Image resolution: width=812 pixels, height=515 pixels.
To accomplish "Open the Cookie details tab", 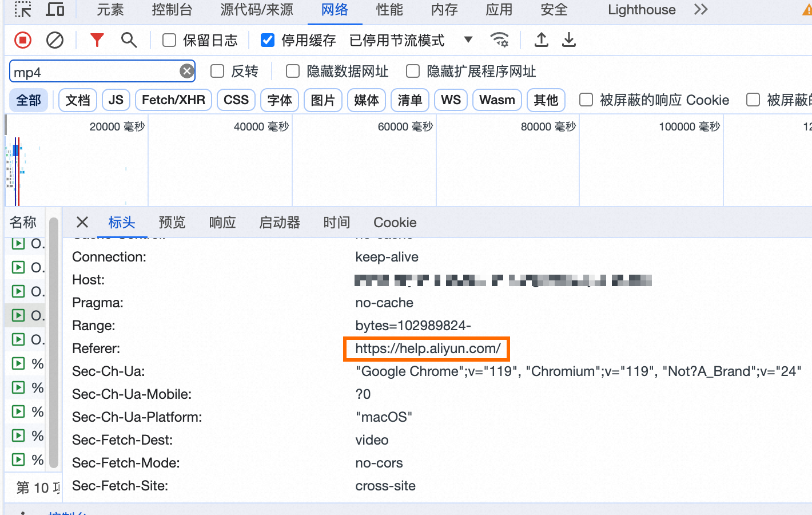I will click(x=395, y=222).
